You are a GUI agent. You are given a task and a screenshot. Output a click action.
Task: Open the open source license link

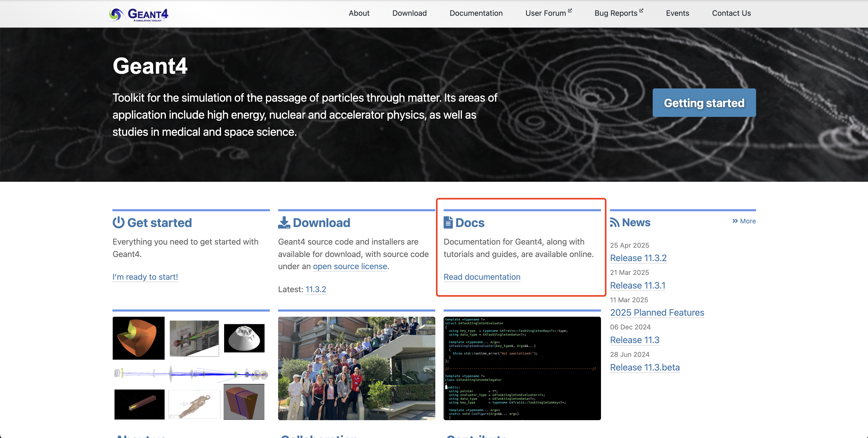(350, 267)
